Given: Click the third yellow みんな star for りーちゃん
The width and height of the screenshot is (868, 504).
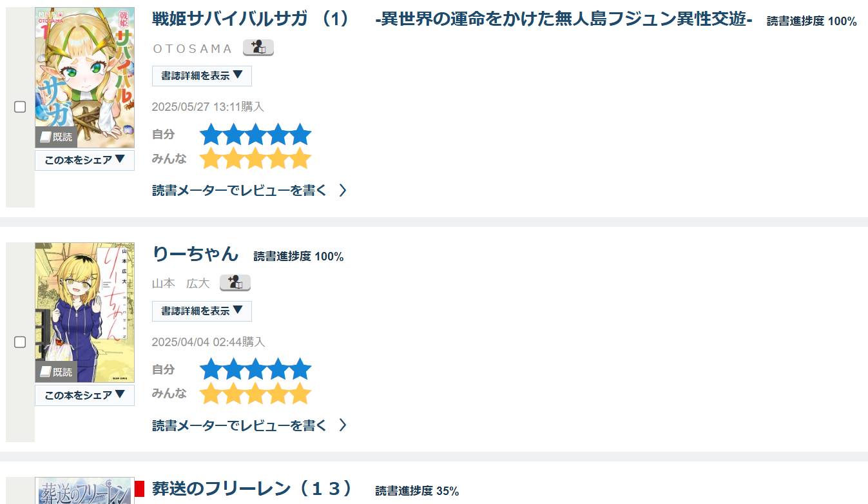Looking at the screenshot, I should [x=255, y=393].
